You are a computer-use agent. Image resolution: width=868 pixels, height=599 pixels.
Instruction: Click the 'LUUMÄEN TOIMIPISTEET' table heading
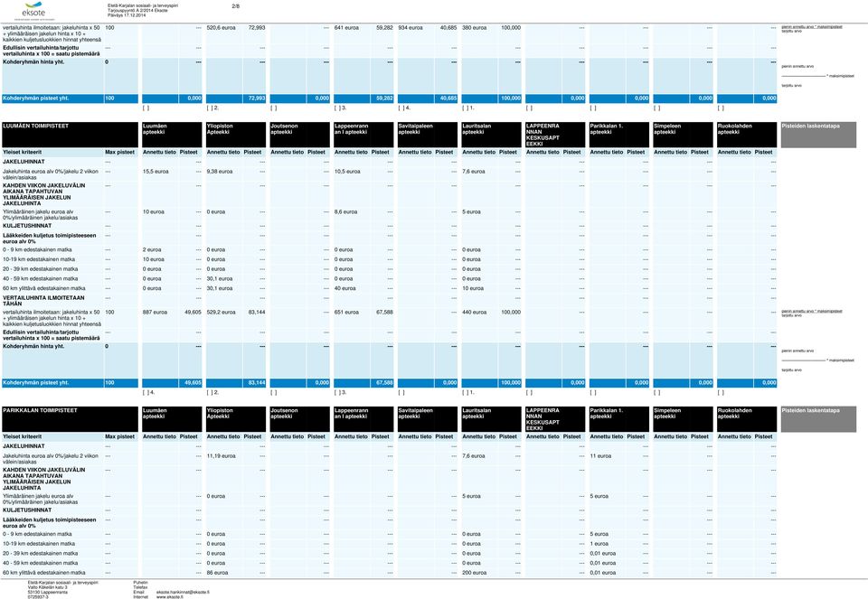35,126
